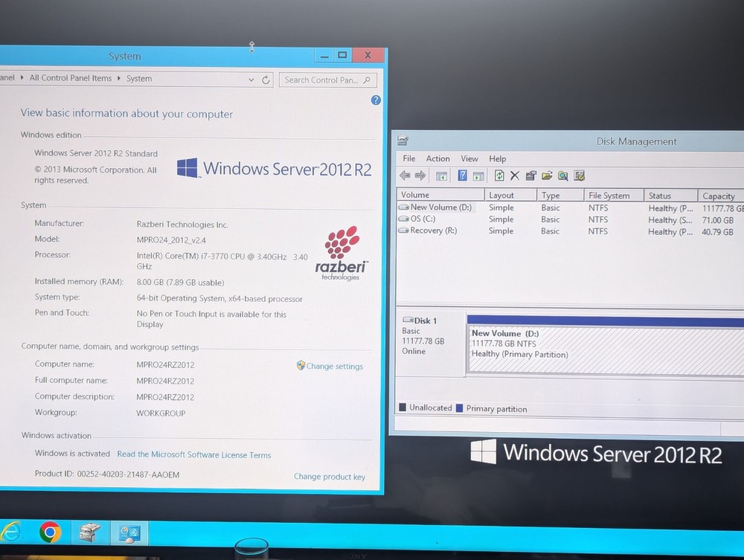Image resolution: width=744 pixels, height=560 pixels.
Task: Click the Forward arrow in Disk Management toolbar
Action: (x=420, y=176)
